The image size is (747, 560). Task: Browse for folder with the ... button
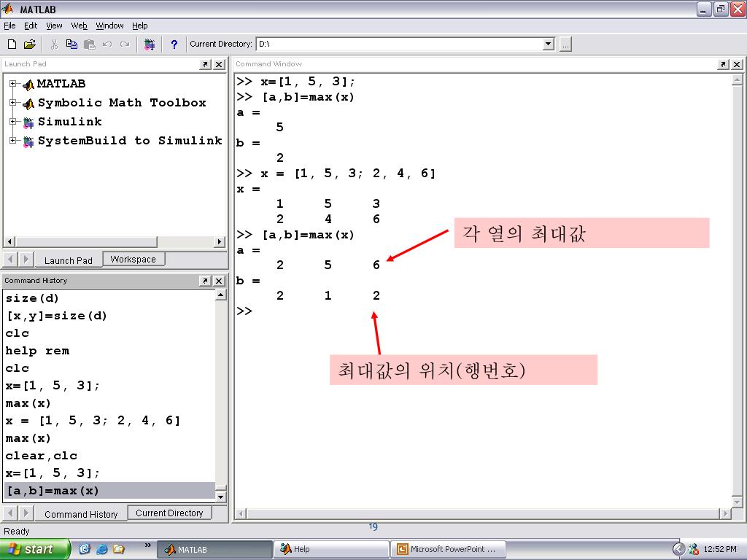[x=565, y=44]
